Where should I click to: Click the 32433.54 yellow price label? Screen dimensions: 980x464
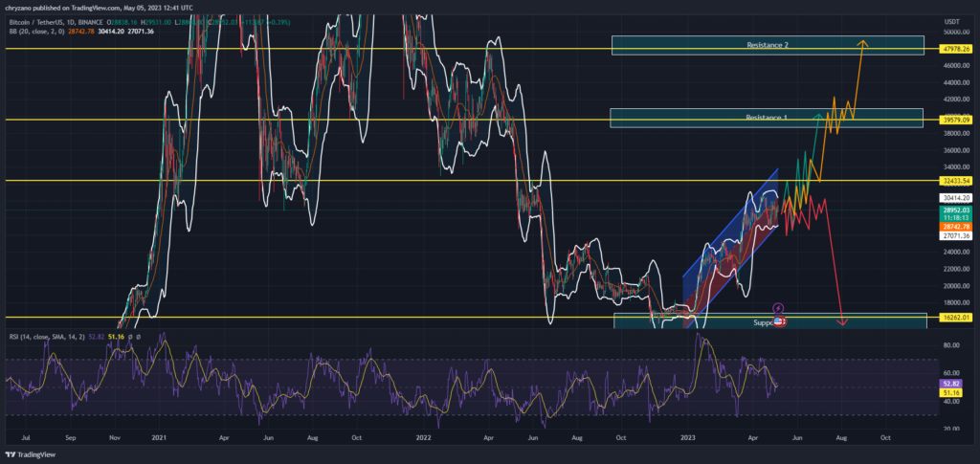coord(957,181)
